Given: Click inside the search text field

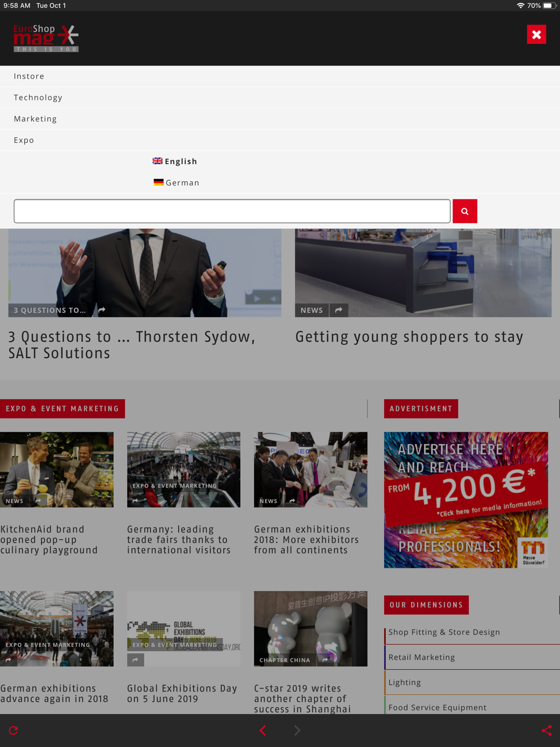Looking at the screenshot, I should [232, 211].
